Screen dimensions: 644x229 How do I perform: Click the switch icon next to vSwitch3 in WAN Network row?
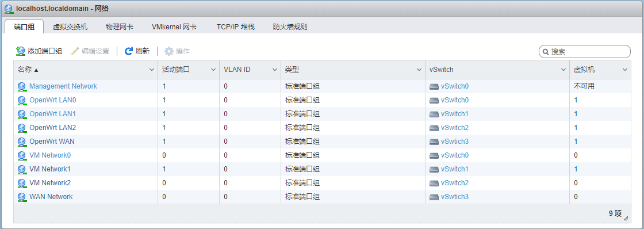[434, 197]
